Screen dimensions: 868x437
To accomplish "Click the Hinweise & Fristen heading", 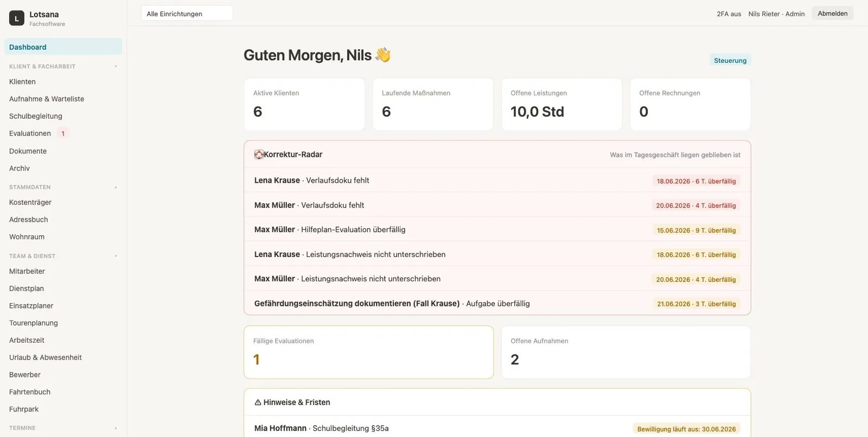I will [297, 402].
